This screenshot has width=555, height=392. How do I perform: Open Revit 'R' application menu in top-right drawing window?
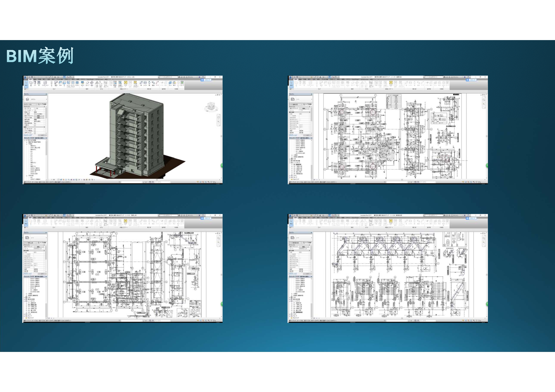pyautogui.click(x=291, y=78)
